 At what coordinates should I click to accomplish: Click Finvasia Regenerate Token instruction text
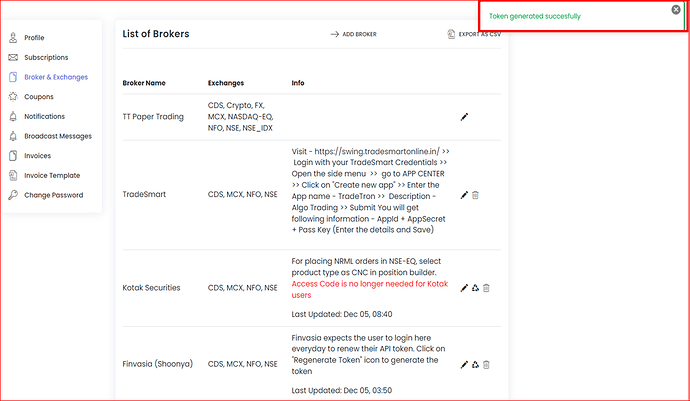click(x=368, y=354)
